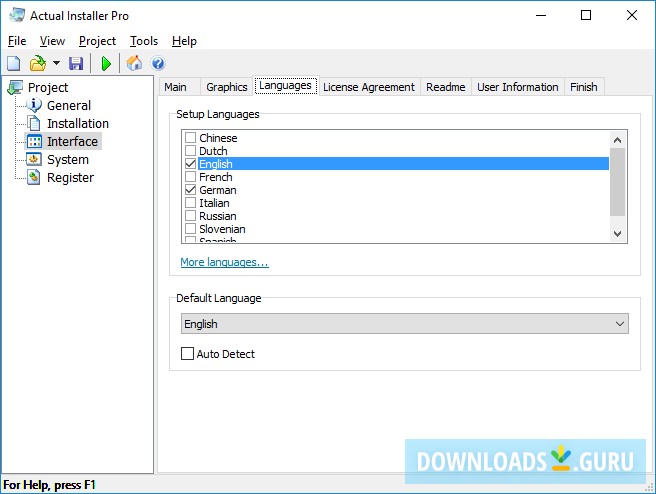Expand the Default Language dropdown
The height and width of the screenshot is (494, 656).
click(620, 324)
